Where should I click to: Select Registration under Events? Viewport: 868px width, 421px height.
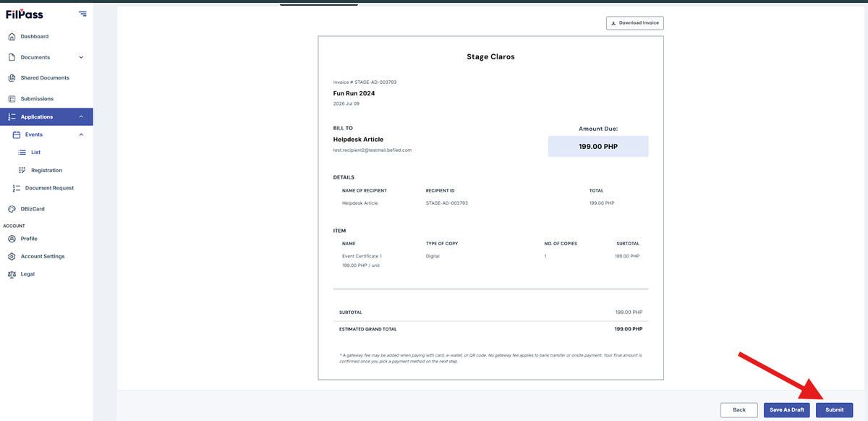46,171
